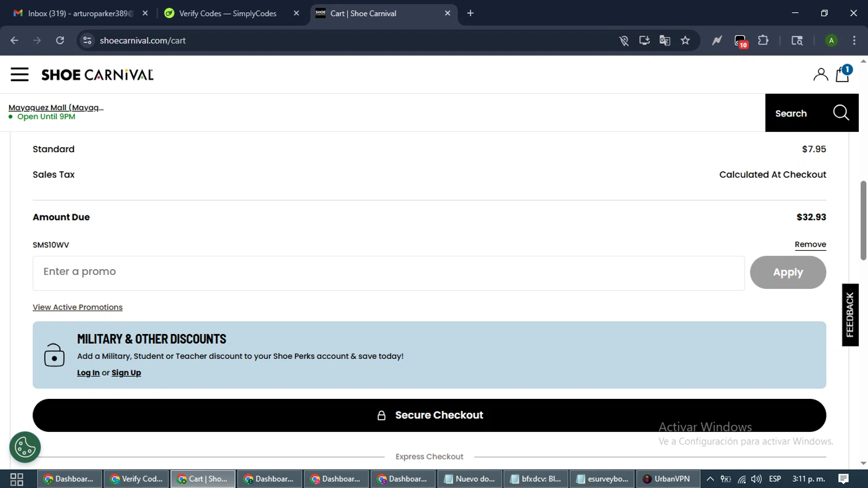This screenshot has height=488, width=868.
Task: Close the Cart Shoe Carnival tab
Action: click(x=447, y=13)
